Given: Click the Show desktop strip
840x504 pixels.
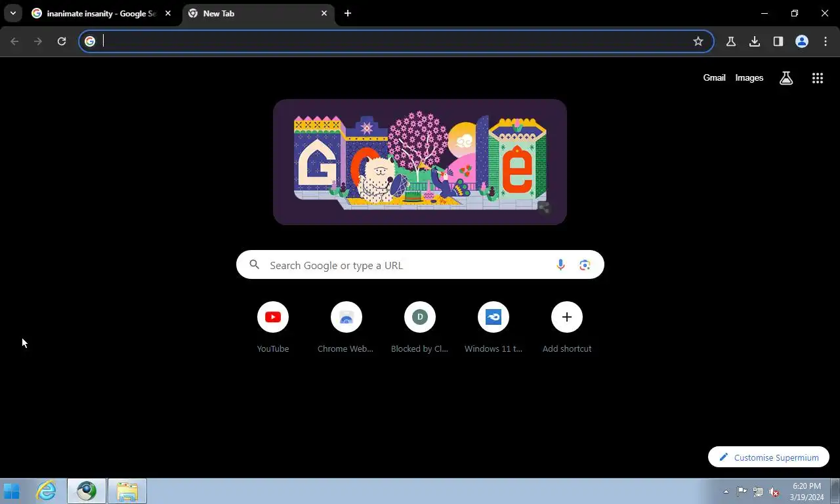Looking at the screenshot, I should click(x=835, y=491).
